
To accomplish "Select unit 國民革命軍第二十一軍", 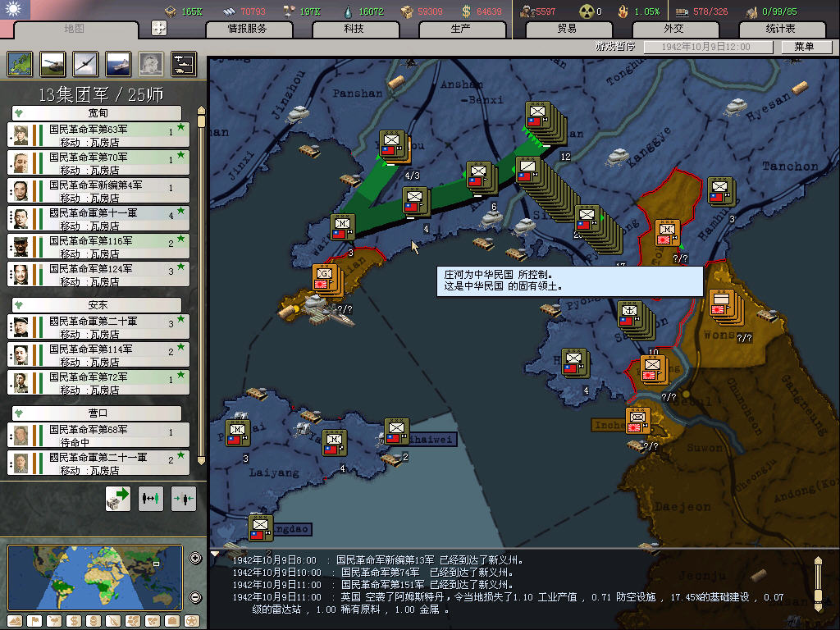I will pyautogui.click(x=98, y=463).
